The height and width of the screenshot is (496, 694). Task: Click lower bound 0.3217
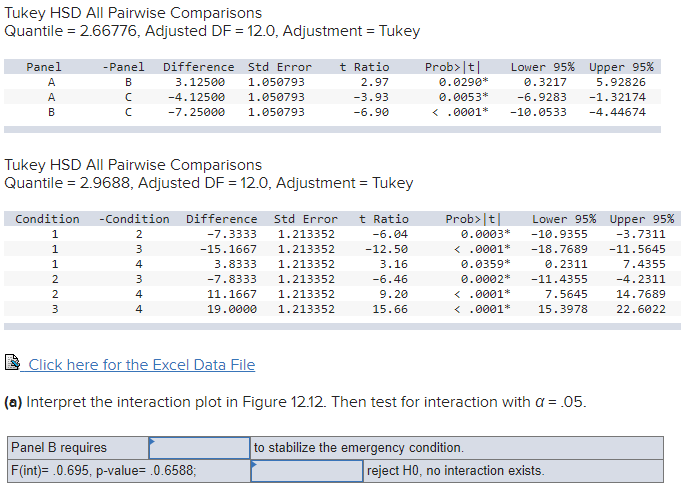pos(545,82)
